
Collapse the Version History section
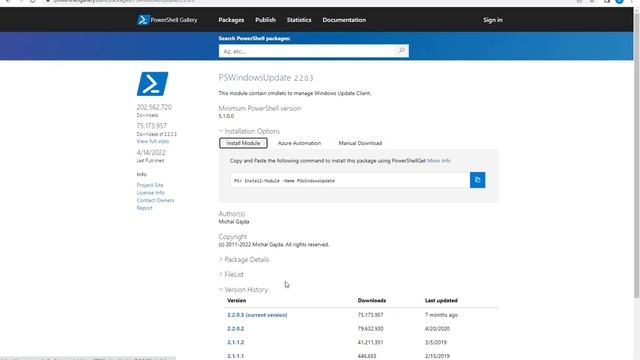pos(243,289)
